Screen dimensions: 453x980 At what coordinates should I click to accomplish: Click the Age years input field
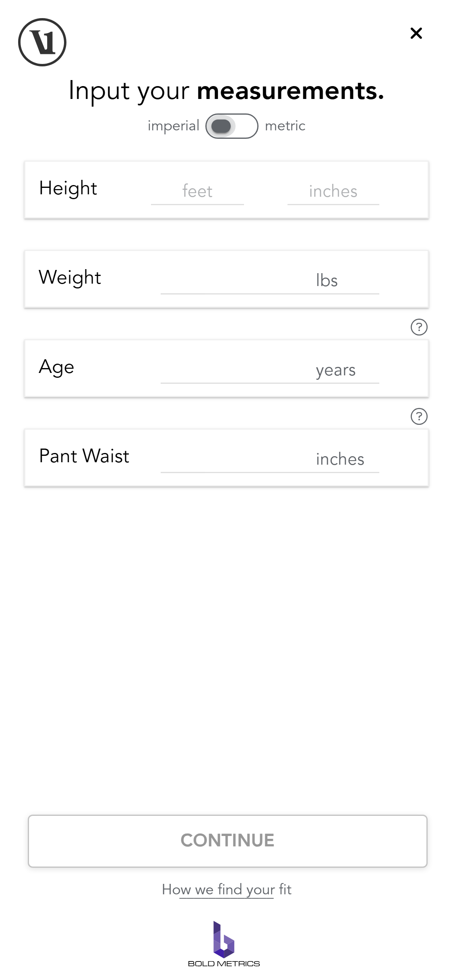pyautogui.click(x=270, y=370)
